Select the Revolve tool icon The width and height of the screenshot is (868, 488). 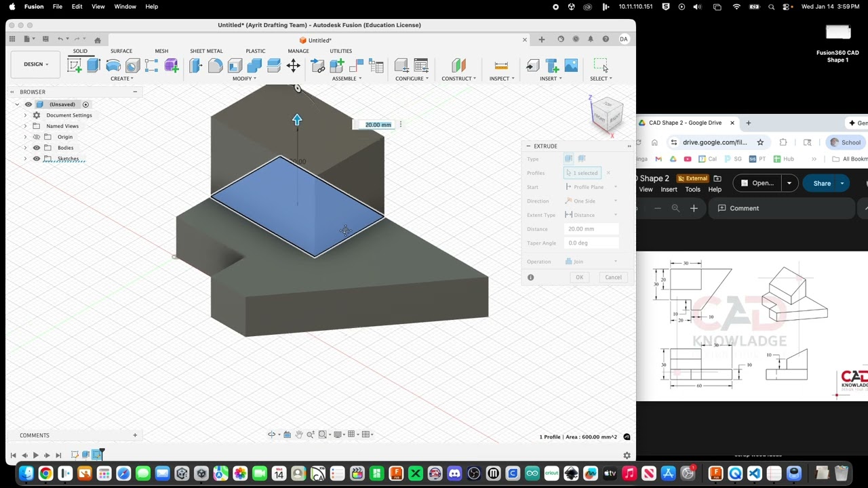(113, 65)
